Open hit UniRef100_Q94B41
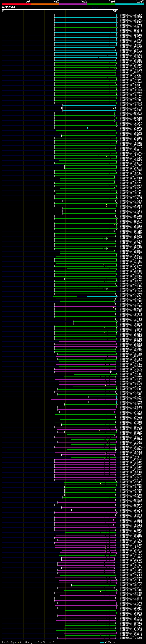Screen dimensions: 146x644 click(131, 168)
